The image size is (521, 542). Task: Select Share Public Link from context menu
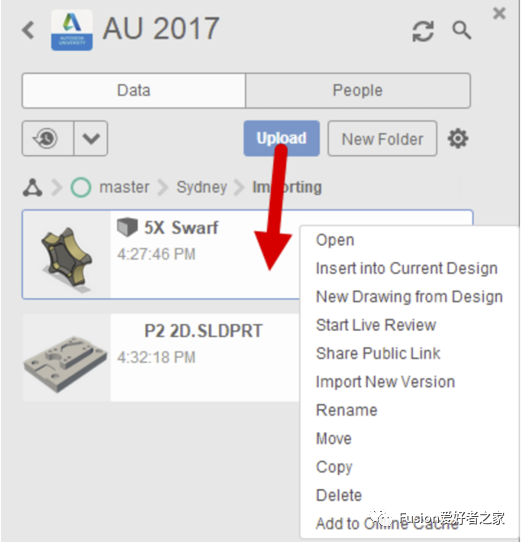click(x=378, y=353)
